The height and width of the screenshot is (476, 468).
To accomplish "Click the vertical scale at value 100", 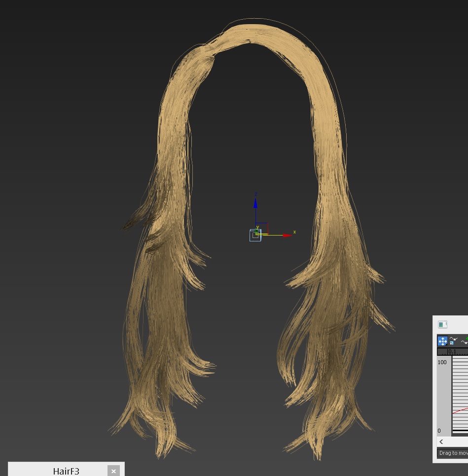I will (442, 362).
